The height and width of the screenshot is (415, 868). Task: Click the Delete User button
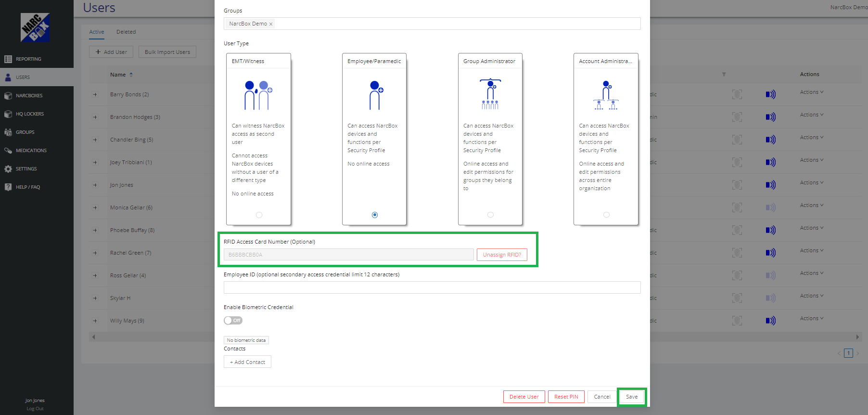coord(524,397)
